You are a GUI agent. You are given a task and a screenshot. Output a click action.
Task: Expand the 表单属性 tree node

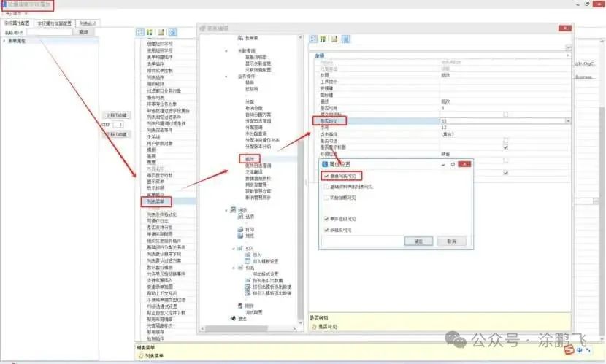4,41
